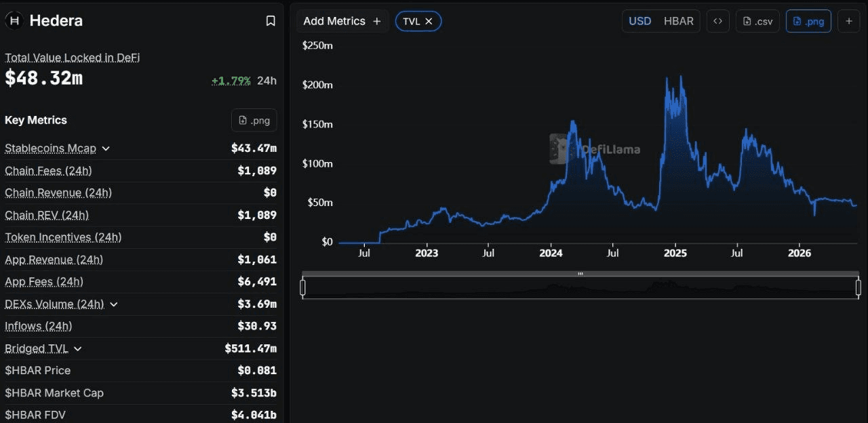Export chart data as .csv
The width and height of the screenshot is (868, 423).
coord(757,21)
